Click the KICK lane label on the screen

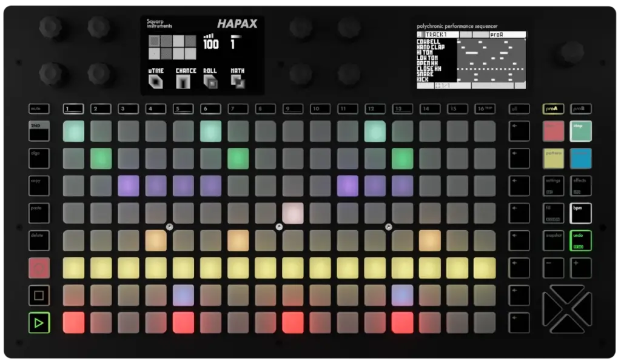tap(422, 79)
